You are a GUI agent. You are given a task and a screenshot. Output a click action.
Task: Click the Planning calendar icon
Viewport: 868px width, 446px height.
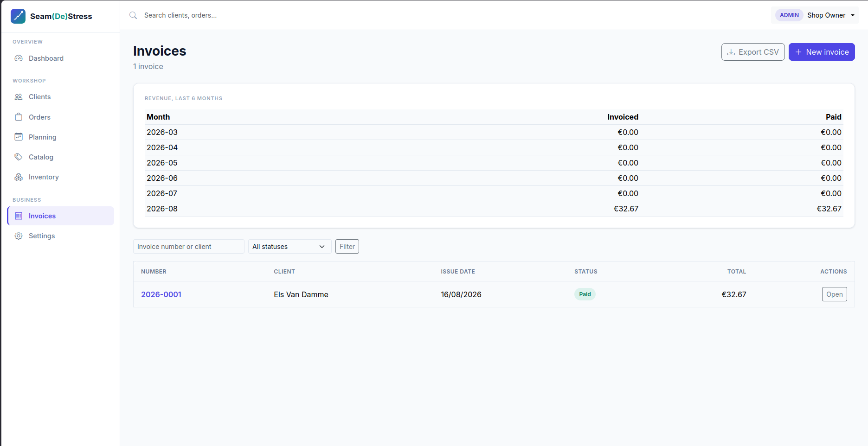[x=19, y=137]
